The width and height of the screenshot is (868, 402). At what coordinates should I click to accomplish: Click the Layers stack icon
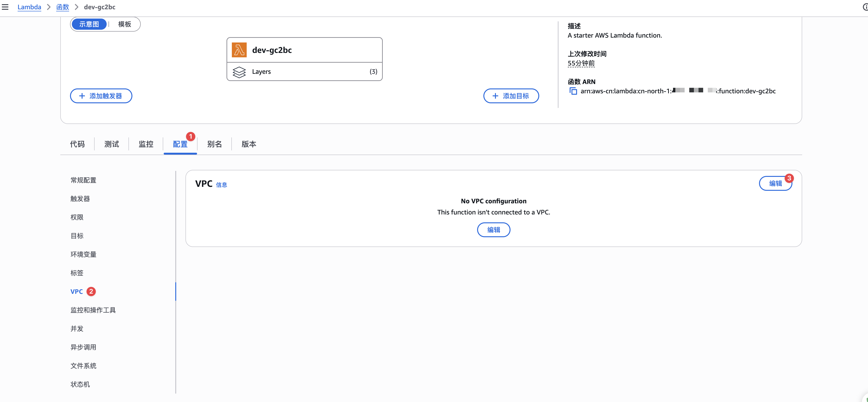[239, 72]
